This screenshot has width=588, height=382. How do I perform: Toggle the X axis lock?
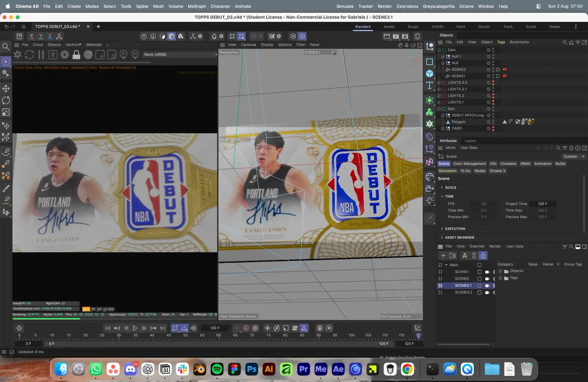(x=31, y=36)
